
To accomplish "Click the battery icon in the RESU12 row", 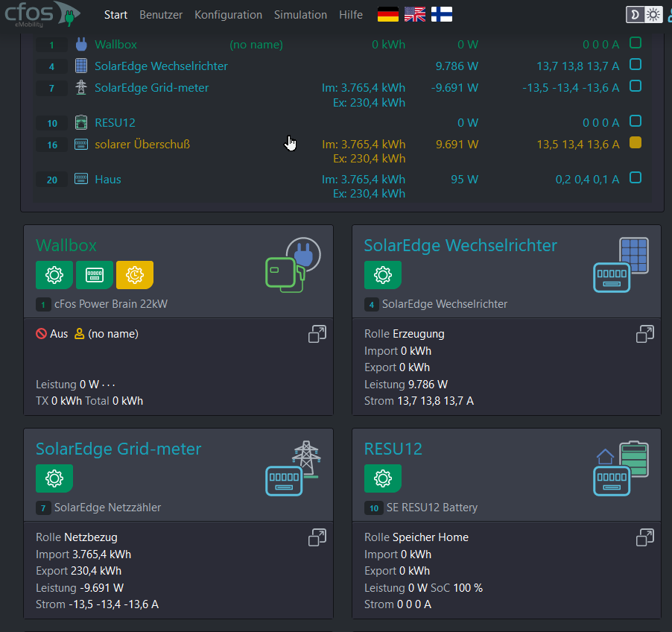I will (x=81, y=122).
